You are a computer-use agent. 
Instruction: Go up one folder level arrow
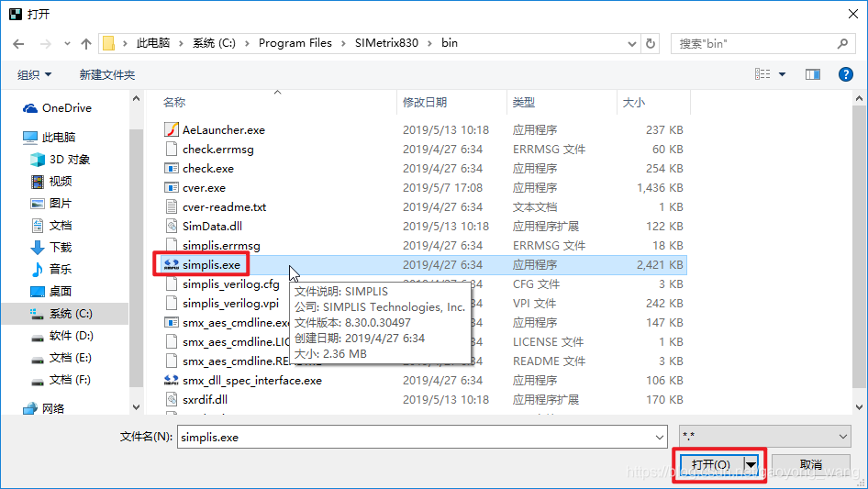(86, 44)
